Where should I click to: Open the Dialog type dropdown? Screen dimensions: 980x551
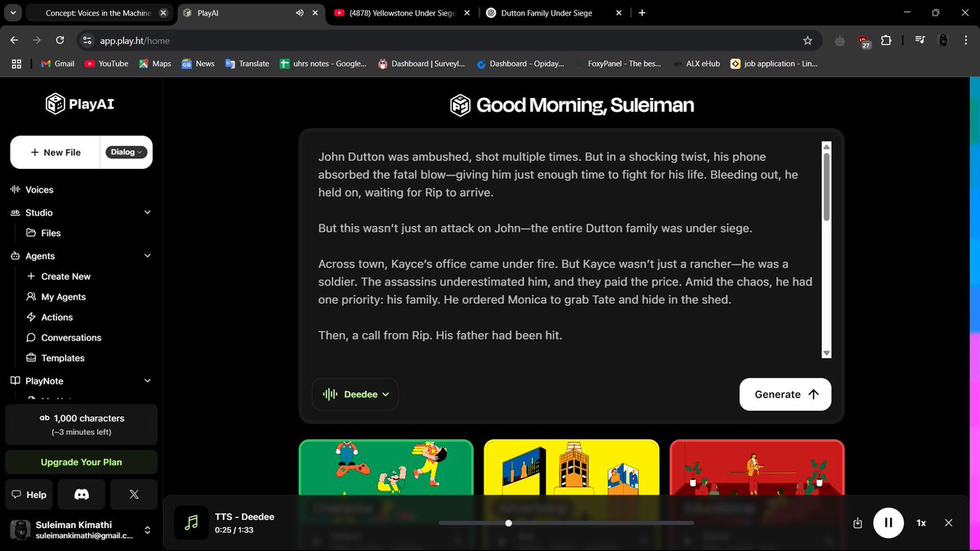(126, 152)
